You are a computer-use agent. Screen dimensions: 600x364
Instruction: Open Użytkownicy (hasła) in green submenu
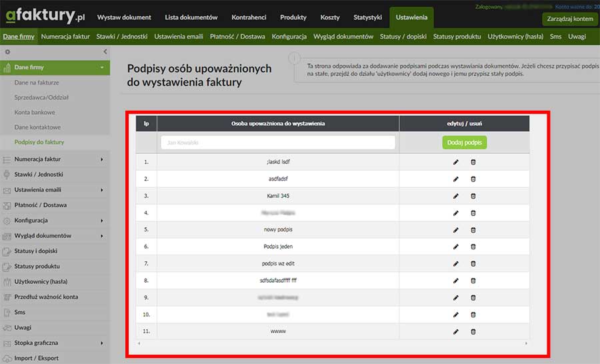tap(515, 37)
